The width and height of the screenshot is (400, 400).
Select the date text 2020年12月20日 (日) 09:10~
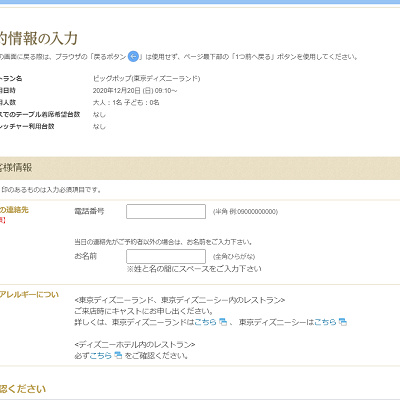(135, 91)
